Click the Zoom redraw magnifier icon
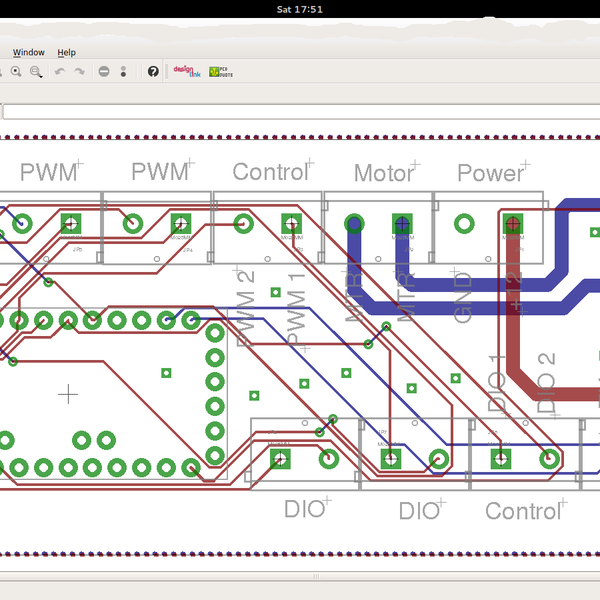This screenshot has width=600, height=600. 16,72
